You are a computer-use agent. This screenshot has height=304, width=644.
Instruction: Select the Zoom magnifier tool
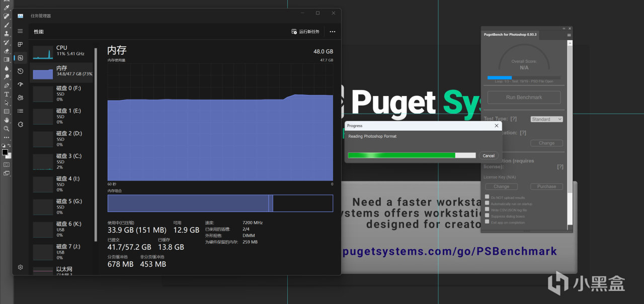tap(7, 129)
